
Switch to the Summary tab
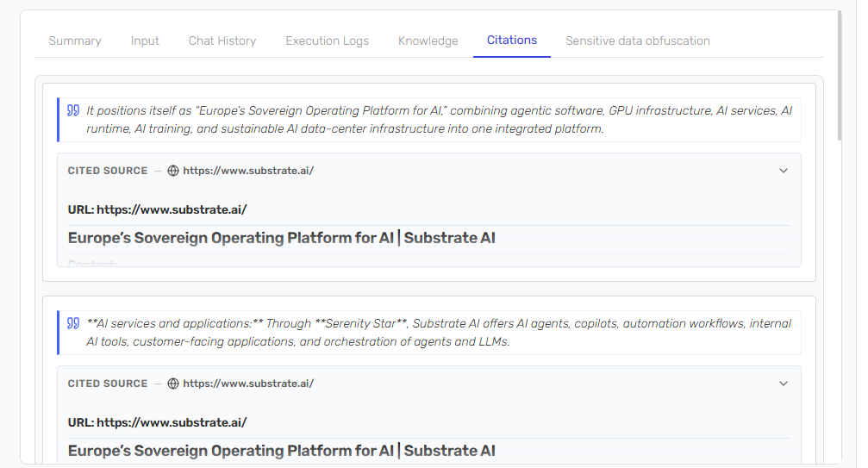click(x=75, y=41)
